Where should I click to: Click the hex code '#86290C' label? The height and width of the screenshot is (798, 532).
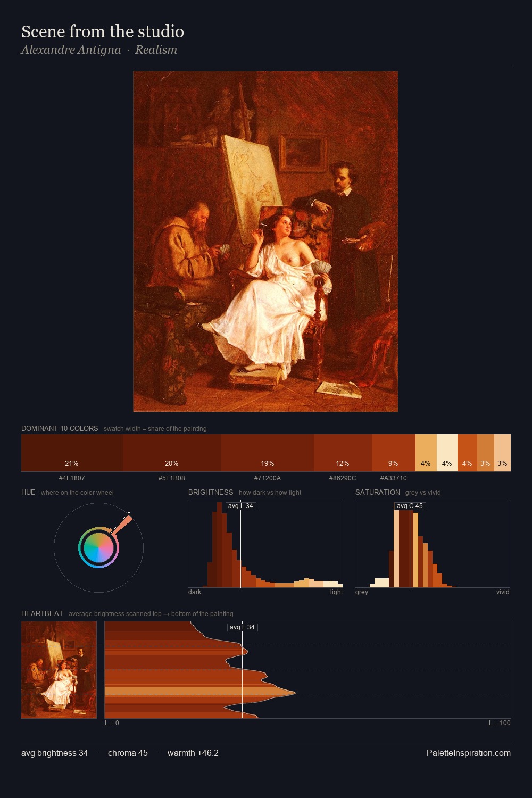tap(343, 478)
